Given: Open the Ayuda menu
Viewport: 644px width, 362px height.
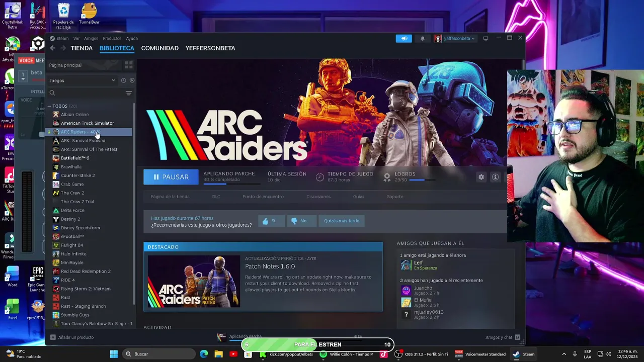Looking at the screenshot, I should coord(132,38).
